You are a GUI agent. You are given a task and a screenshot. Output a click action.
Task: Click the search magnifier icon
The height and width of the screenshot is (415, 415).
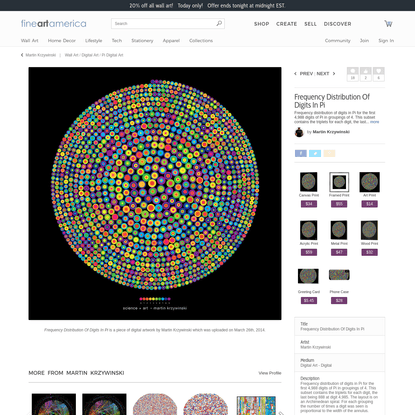tap(219, 23)
